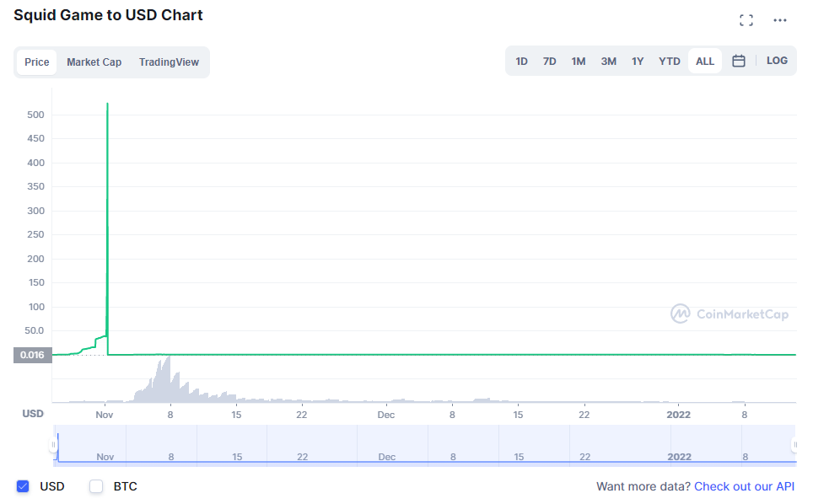Grab the right range navigator handle
The width and height of the screenshot is (813, 504).
[x=794, y=444]
